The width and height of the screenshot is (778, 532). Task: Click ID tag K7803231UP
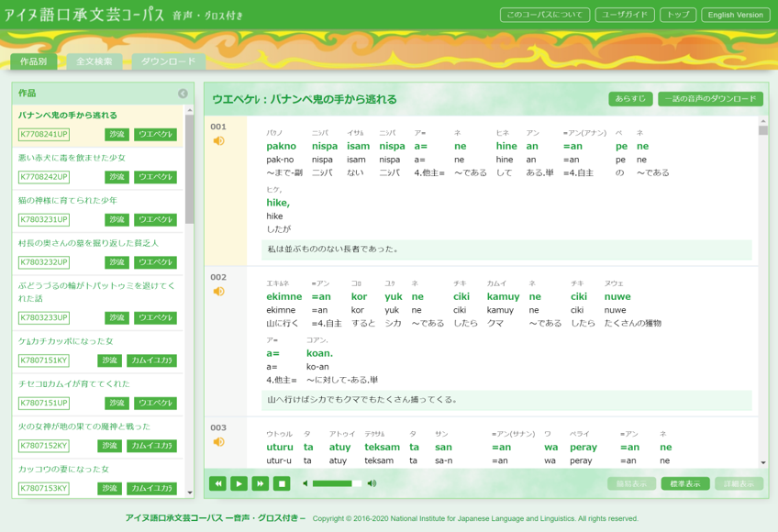(x=44, y=220)
